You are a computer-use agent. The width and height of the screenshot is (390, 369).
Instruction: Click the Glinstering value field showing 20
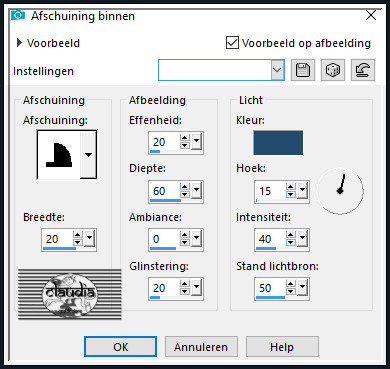click(165, 288)
